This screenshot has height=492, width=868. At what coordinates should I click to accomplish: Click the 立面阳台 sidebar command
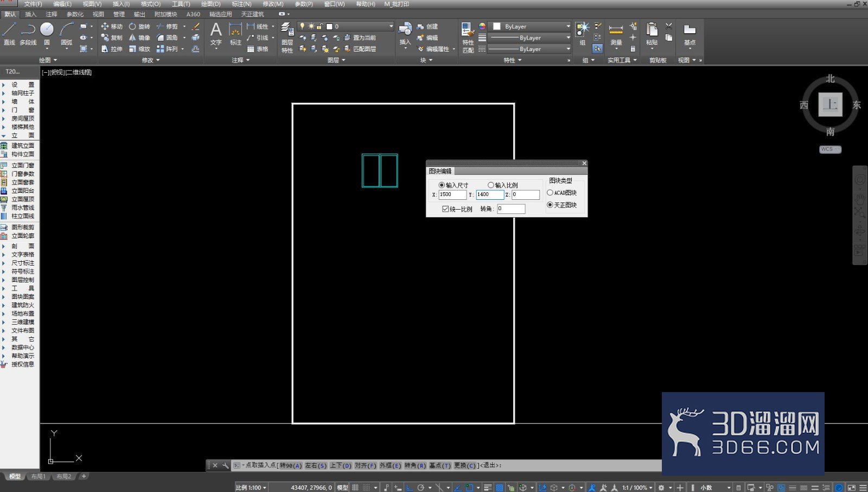click(x=23, y=191)
